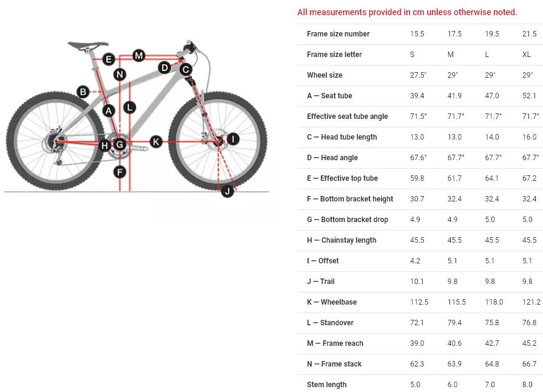Select the M frame reach marker
543x392 pixels.
pos(139,56)
